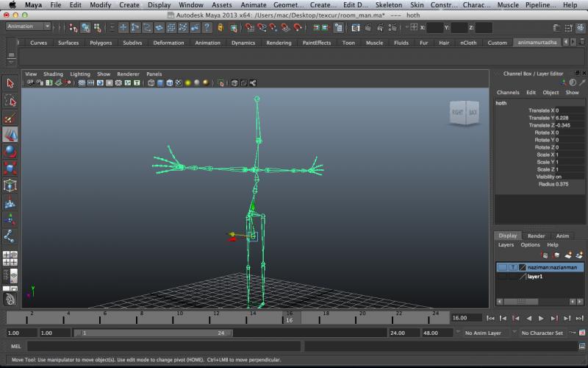Open the Animation menu set dropdown
The height and width of the screenshot is (368, 588).
click(x=28, y=26)
